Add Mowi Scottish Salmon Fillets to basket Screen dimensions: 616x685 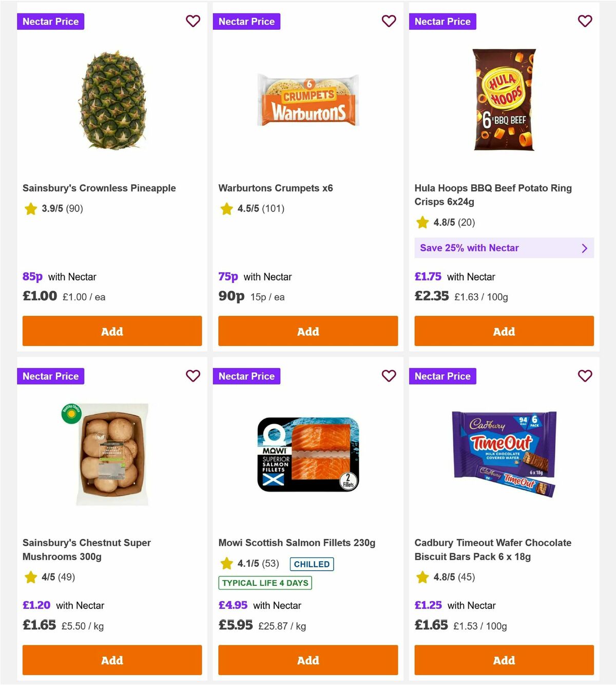307,660
